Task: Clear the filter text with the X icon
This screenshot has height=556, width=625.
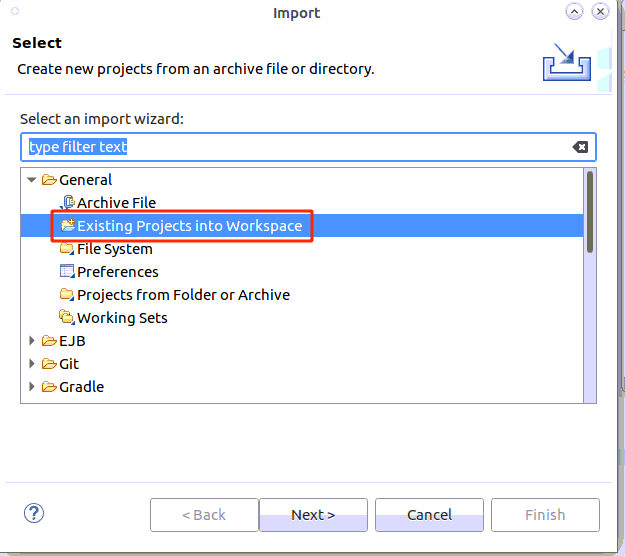Action: pos(580,147)
